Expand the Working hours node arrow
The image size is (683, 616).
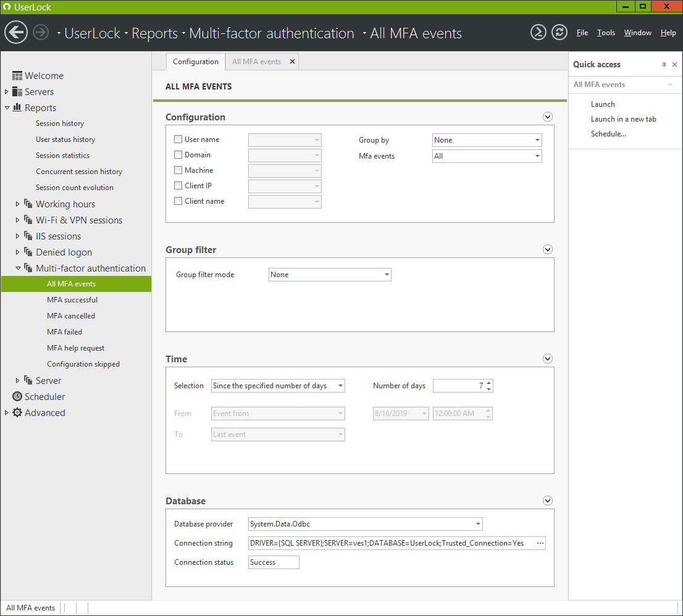coord(18,204)
